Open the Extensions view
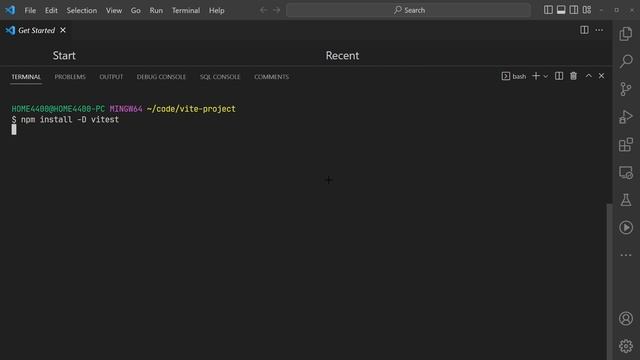This screenshot has width=640, height=360. (x=626, y=144)
